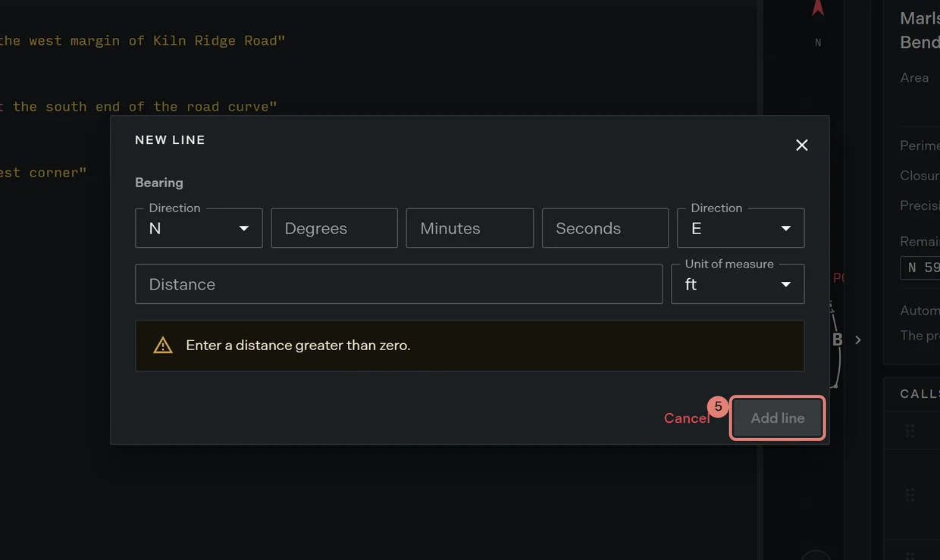Click the NEW LINE dialog title

170,140
